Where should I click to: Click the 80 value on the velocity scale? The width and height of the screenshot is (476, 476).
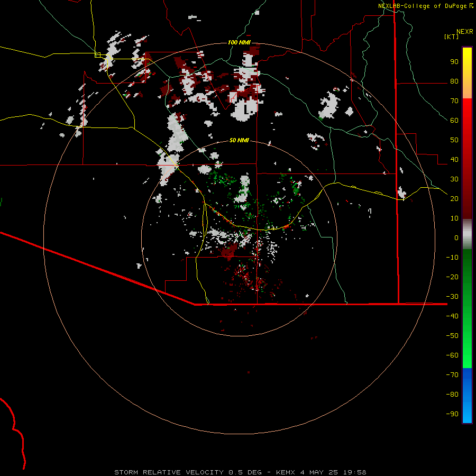click(454, 81)
